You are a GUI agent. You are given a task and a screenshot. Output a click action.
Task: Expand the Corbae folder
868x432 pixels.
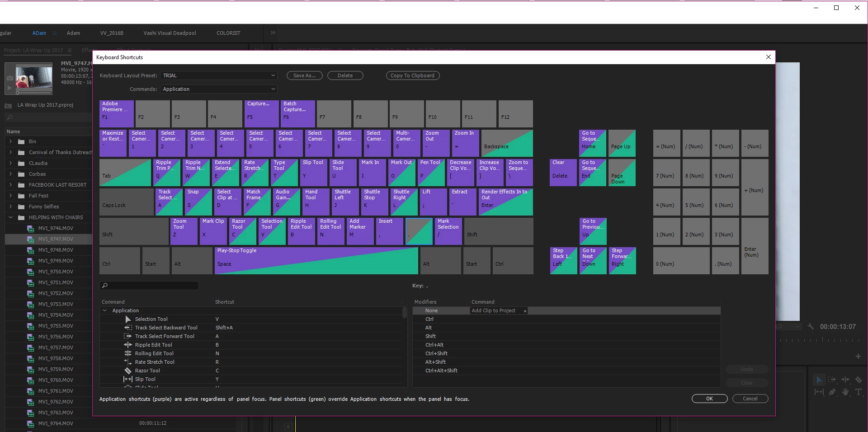click(x=10, y=174)
